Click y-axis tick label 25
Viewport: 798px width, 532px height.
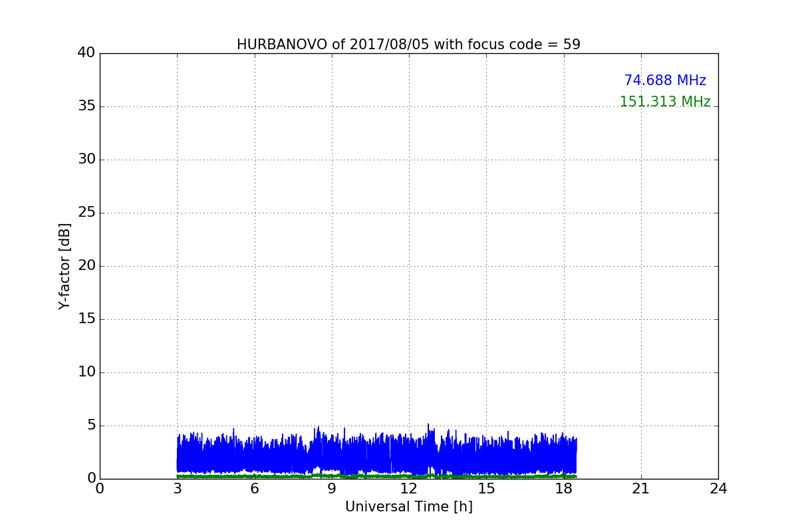86,213
